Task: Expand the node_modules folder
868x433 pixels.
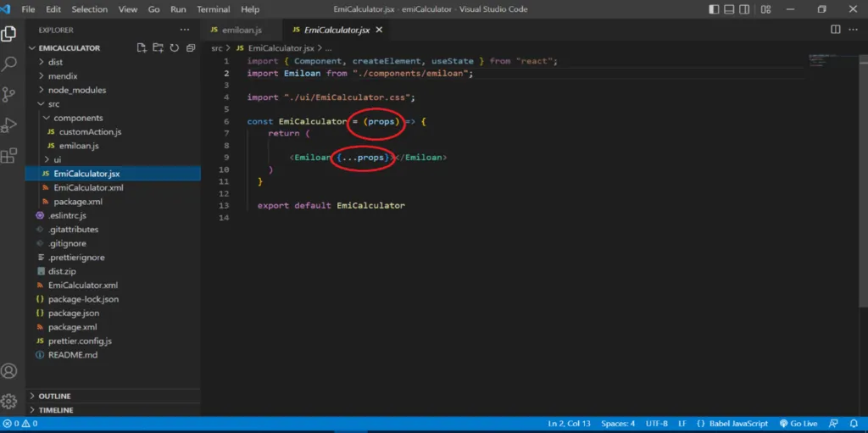Action: pos(77,90)
